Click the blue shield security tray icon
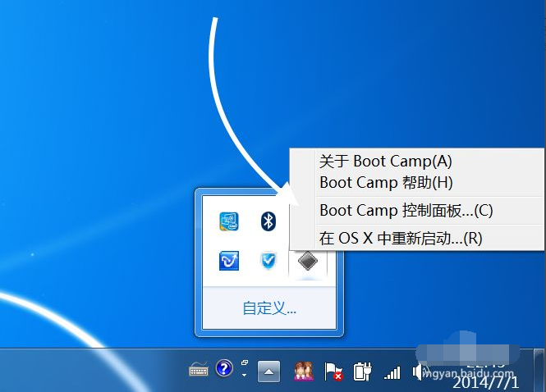The width and height of the screenshot is (546, 392). tap(268, 261)
